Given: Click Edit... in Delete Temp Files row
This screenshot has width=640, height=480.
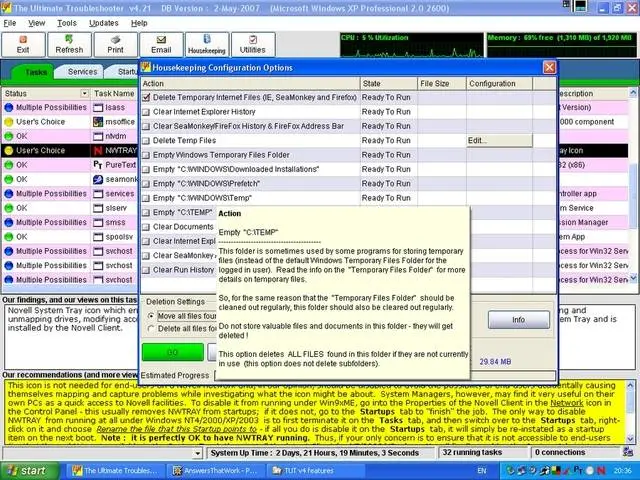Looking at the screenshot, I should click(499, 140).
